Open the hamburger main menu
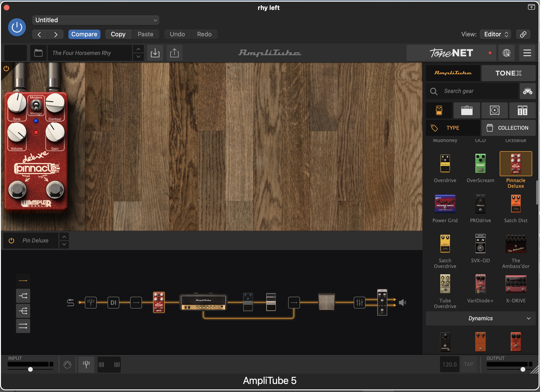540x392 pixels. coord(527,53)
